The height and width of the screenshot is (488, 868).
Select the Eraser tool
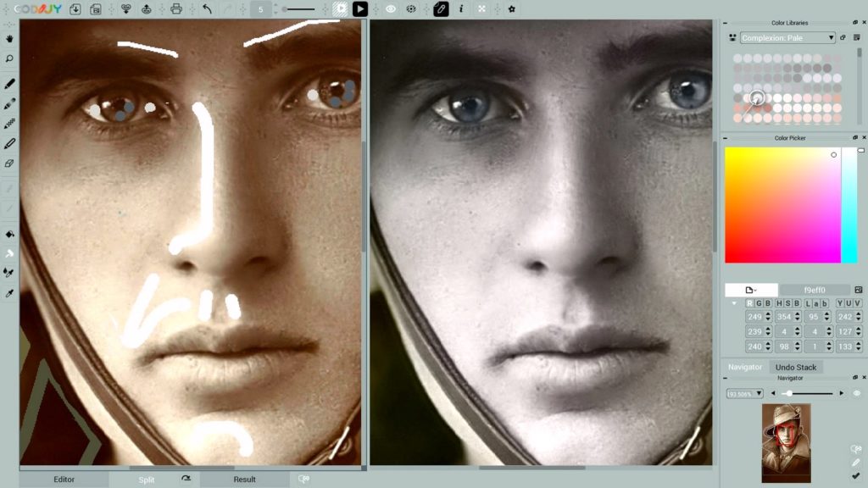tap(9, 164)
